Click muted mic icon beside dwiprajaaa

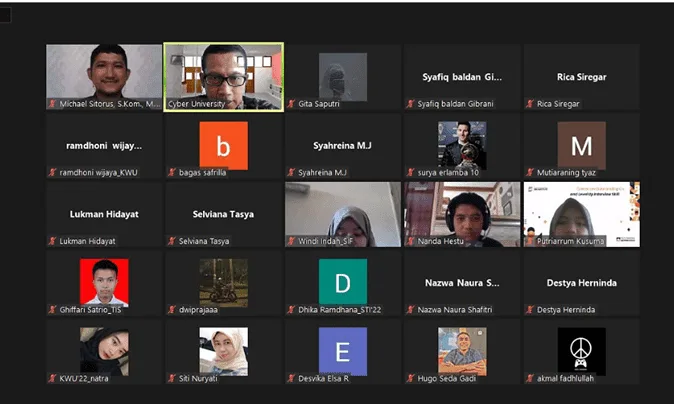coord(172,309)
